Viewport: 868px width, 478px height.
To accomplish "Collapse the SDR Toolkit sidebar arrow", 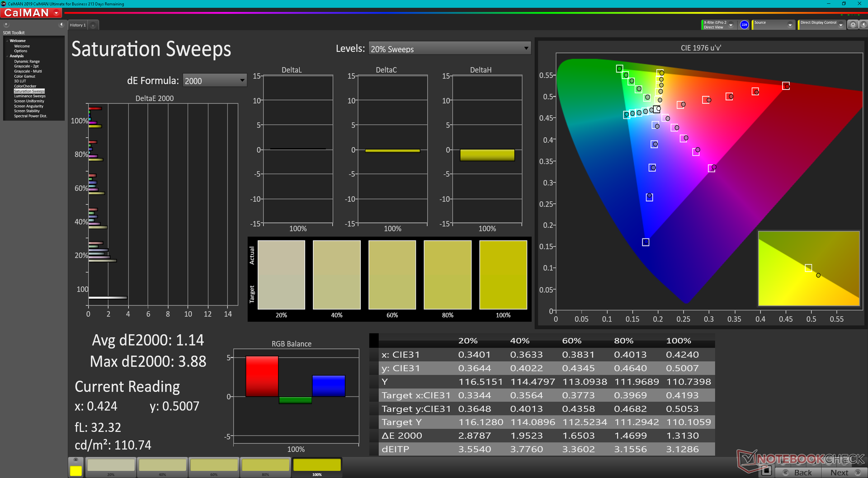I will (61, 25).
